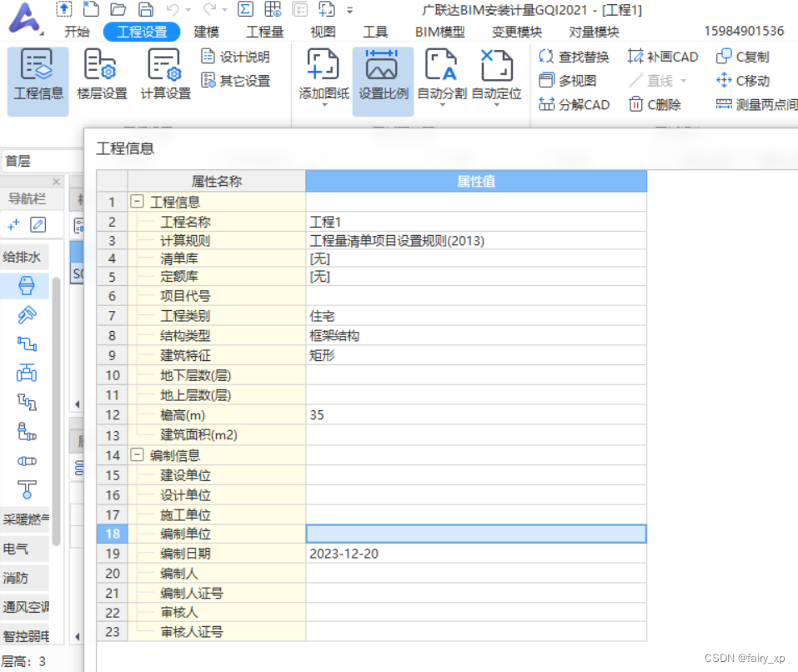Click the new file icon
This screenshot has width=798, height=672.
coord(91,9)
